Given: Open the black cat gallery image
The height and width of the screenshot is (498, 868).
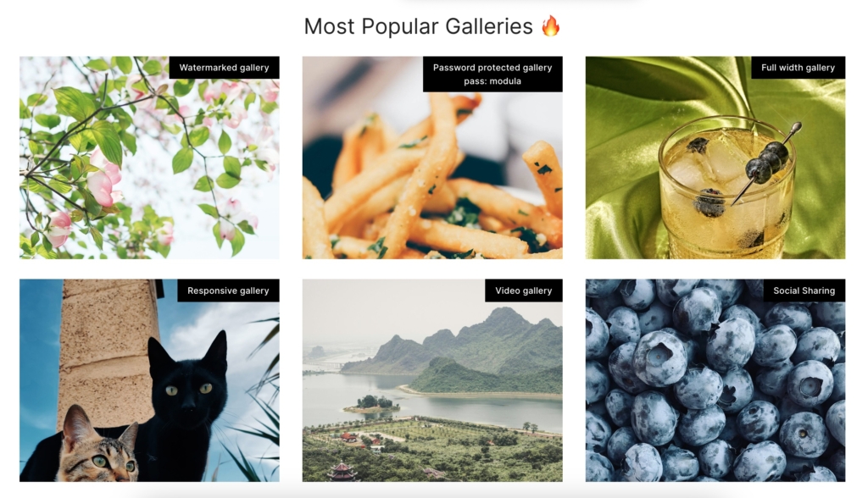Looking at the screenshot, I should pos(149,380).
